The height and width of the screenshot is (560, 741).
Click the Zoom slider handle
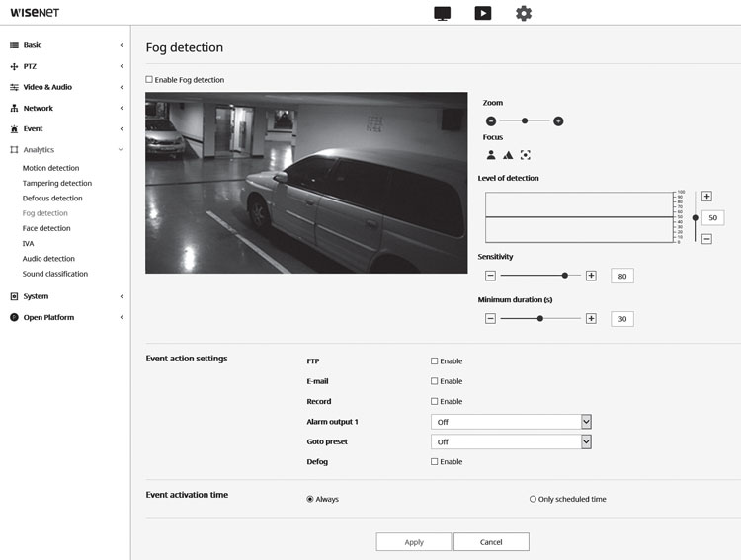pos(524,120)
